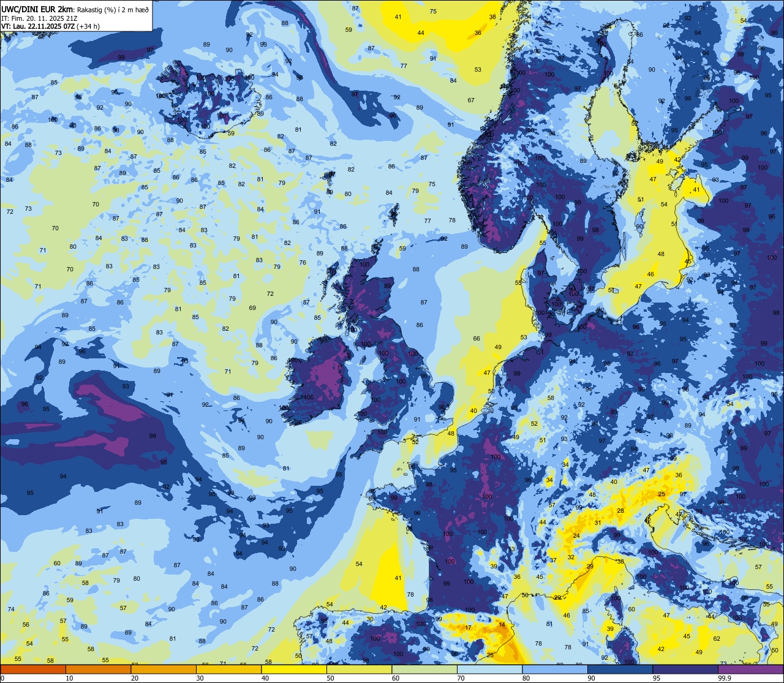Select the blue legend swatch between 80 and 90

tap(555, 669)
